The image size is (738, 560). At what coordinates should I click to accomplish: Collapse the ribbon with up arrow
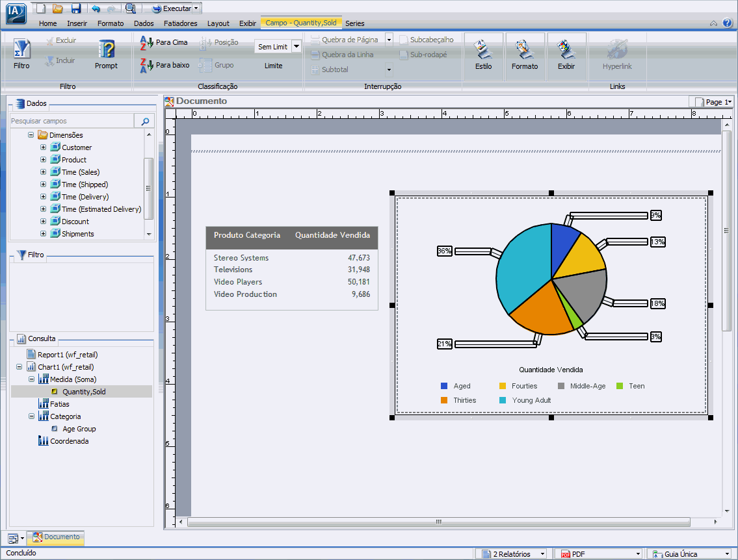coord(713,23)
